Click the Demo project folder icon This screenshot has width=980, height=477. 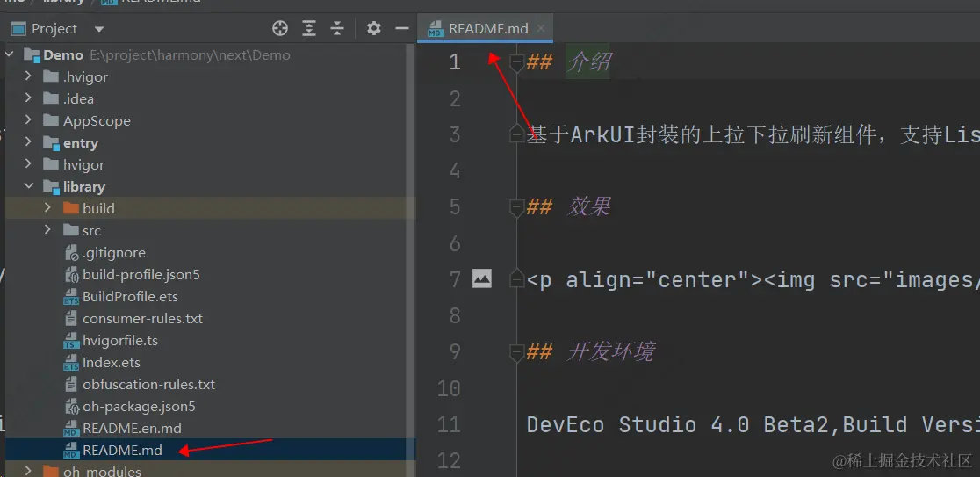click(x=32, y=55)
